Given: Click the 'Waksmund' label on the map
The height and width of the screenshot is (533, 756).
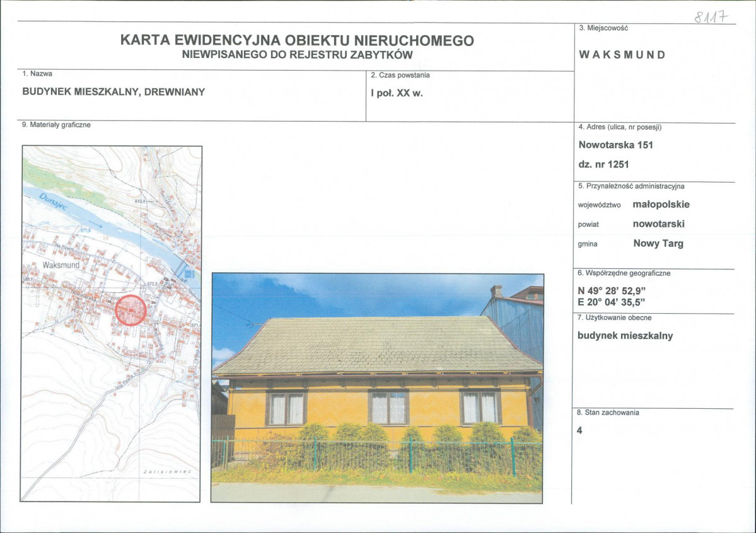Looking at the screenshot, I should [x=61, y=265].
